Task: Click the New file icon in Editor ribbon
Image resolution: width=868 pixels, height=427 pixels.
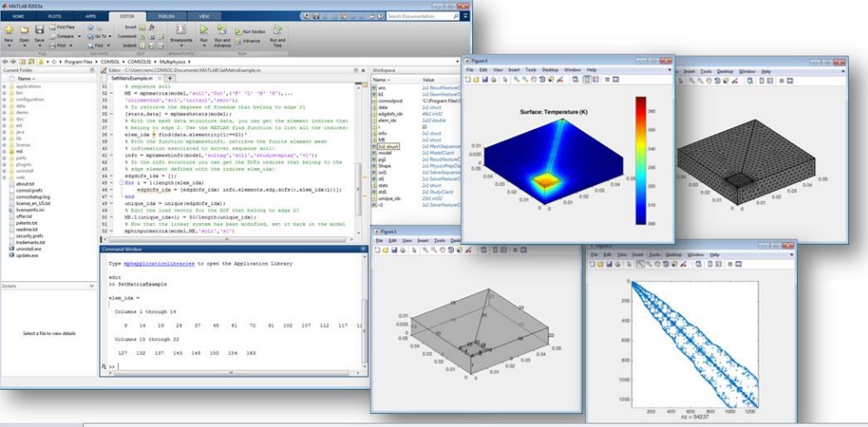Action: tap(9, 30)
